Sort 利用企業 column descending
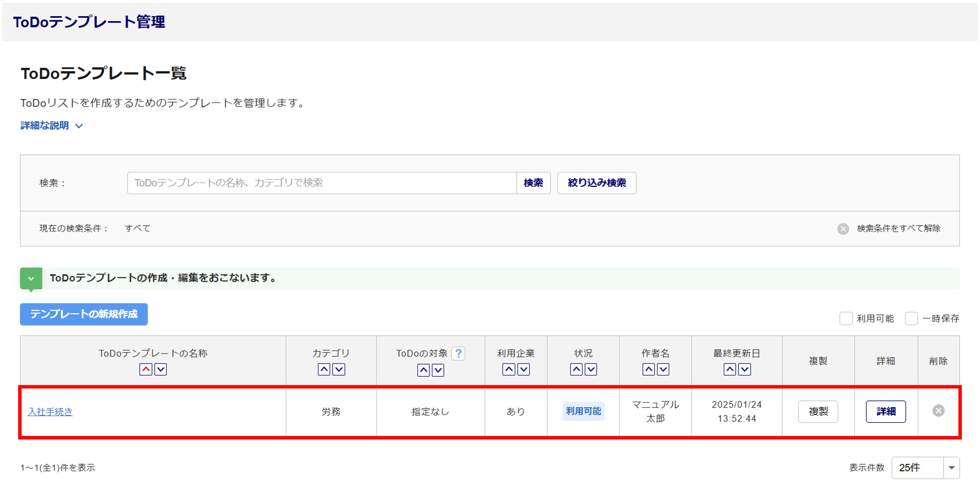980x494 pixels. 524,369
